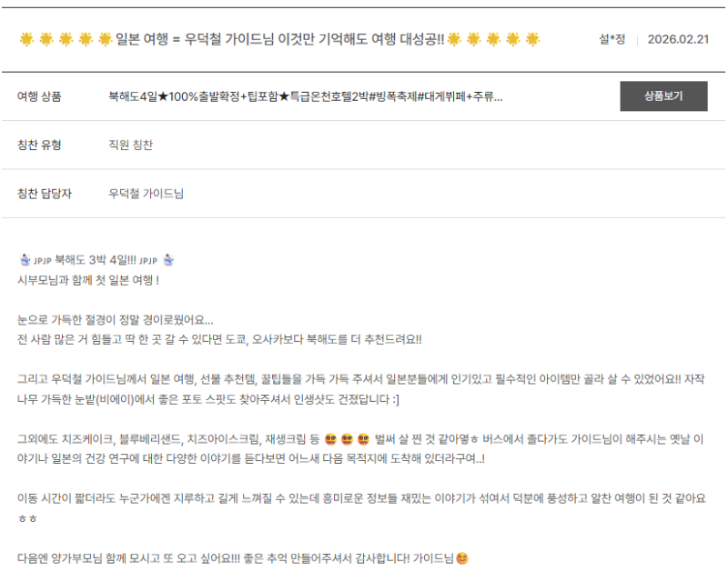Image resolution: width=728 pixels, height=582 pixels.
Task: Click the snowman emoji after '3박 4일!!! JPJP'
Action: point(168,260)
